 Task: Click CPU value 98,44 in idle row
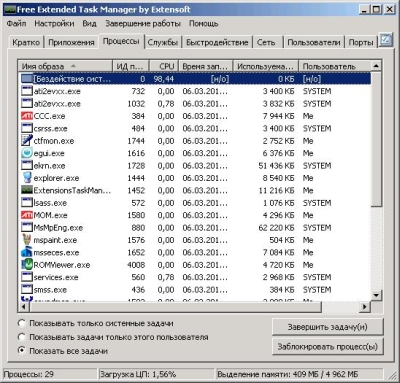(164, 79)
